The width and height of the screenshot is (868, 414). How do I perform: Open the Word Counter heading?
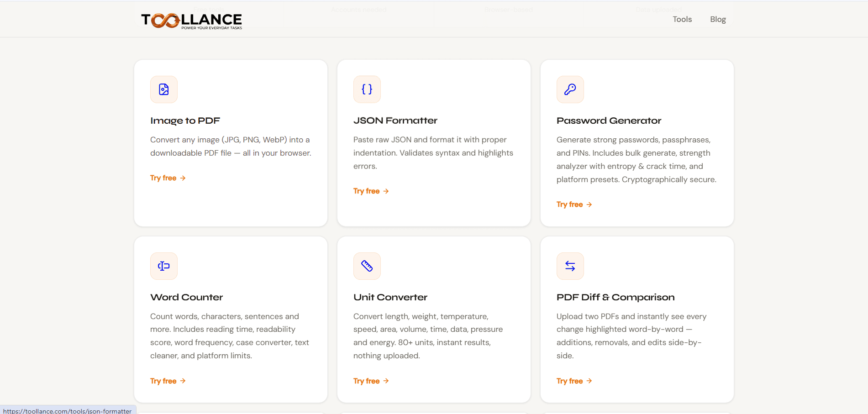186,297
